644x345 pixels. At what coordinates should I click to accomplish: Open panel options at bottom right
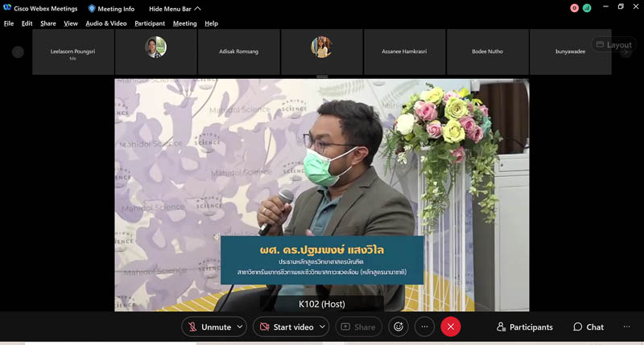[x=626, y=327]
